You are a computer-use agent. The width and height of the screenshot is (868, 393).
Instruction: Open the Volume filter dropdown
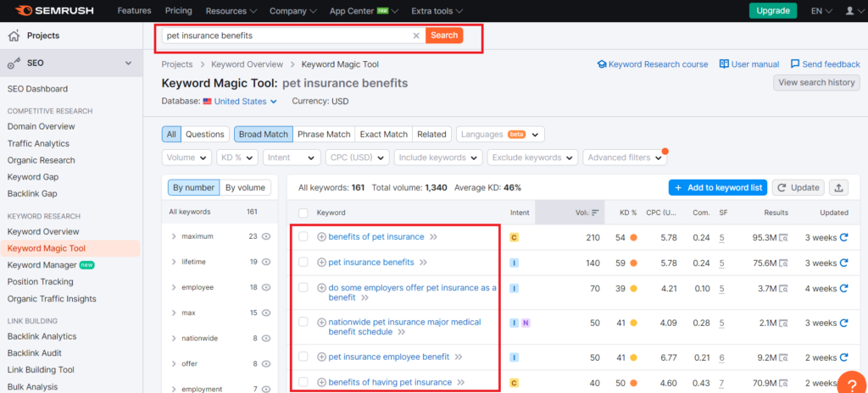pos(186,158)
